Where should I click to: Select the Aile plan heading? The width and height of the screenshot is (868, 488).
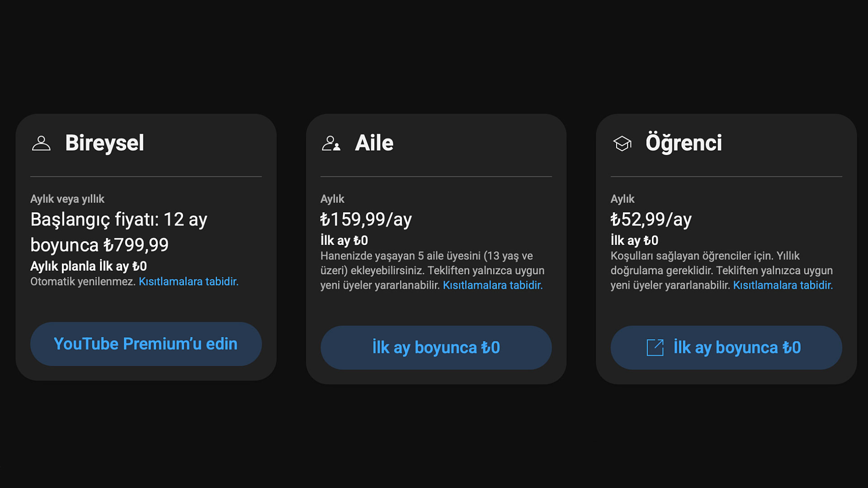coord(374,143)
